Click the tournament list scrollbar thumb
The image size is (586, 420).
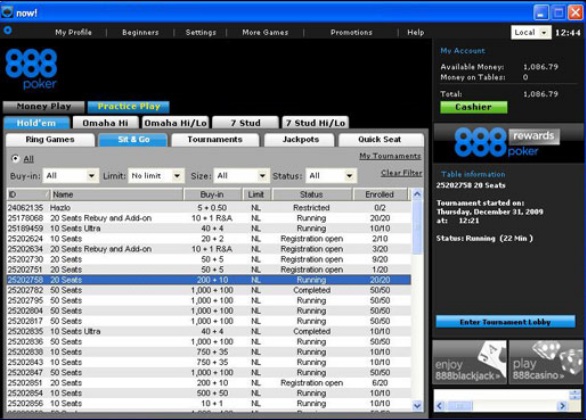click(417, 227)
